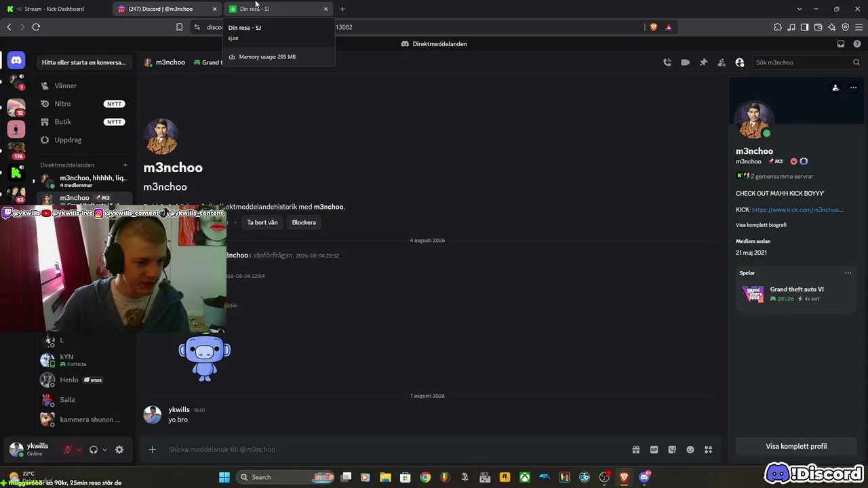868x488 pixels.
Task: Open Brave Wallet icon
Action: tap(818, 27)
